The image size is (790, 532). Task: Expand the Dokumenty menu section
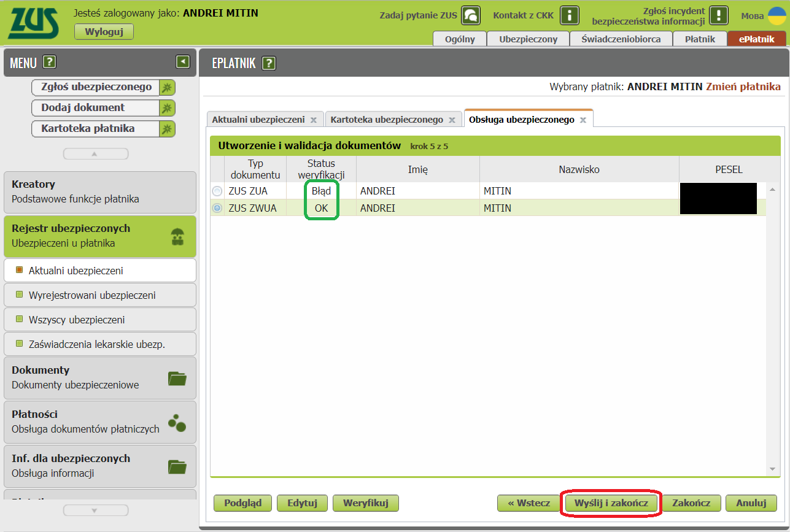coord(99,377)
